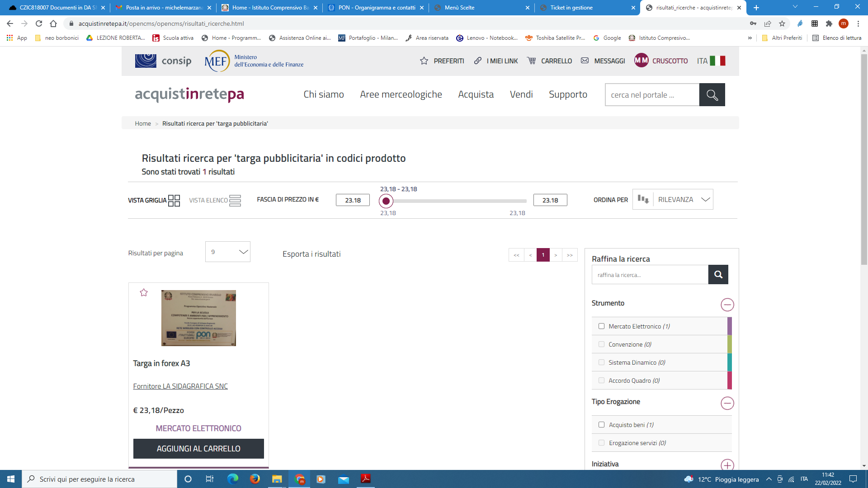Click the refine search magnifier icon
The height and width of the screenshot is (488, 868).
pos(718,275)
